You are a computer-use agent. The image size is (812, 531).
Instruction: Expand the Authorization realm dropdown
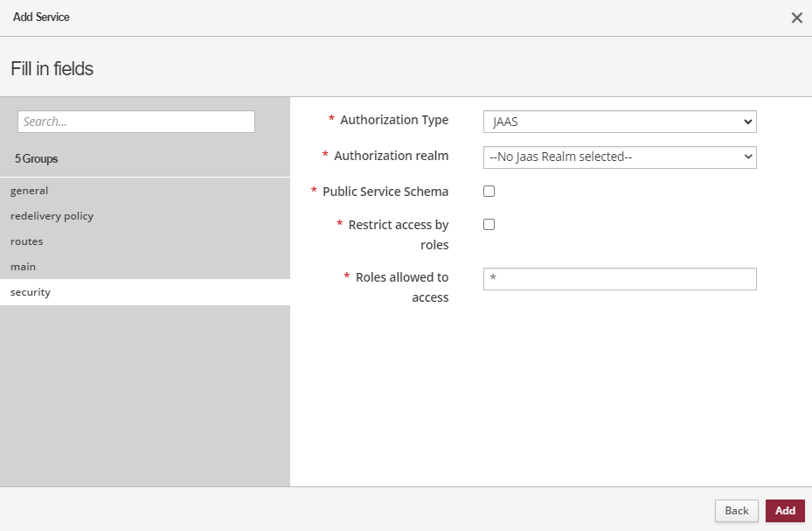pos(619,157)
